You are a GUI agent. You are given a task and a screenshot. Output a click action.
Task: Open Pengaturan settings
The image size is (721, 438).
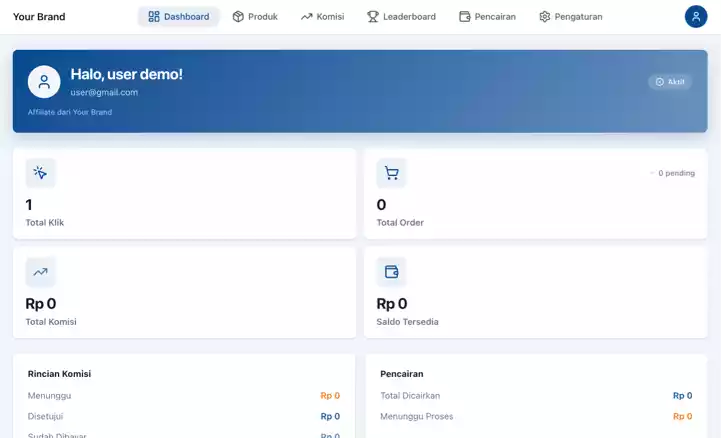tap(570, 16)
